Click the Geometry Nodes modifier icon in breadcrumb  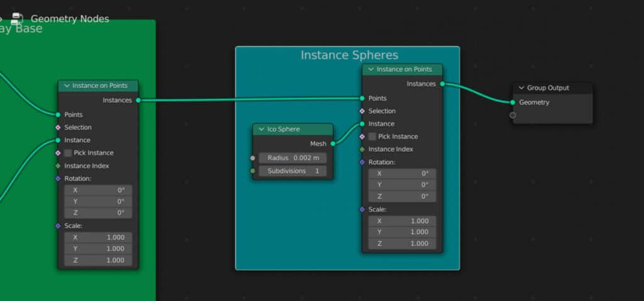pyautogui.click(x=17, y=18)
